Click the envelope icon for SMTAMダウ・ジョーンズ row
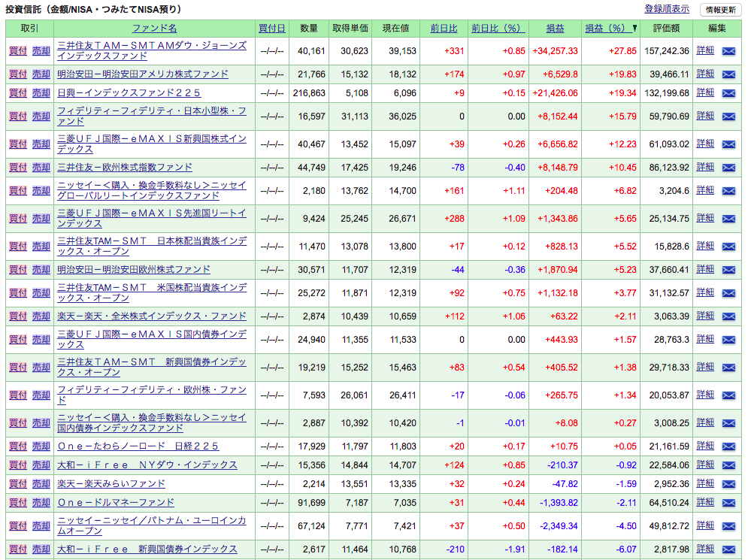This screenshot has height=560, width=748. click(728, 51)
